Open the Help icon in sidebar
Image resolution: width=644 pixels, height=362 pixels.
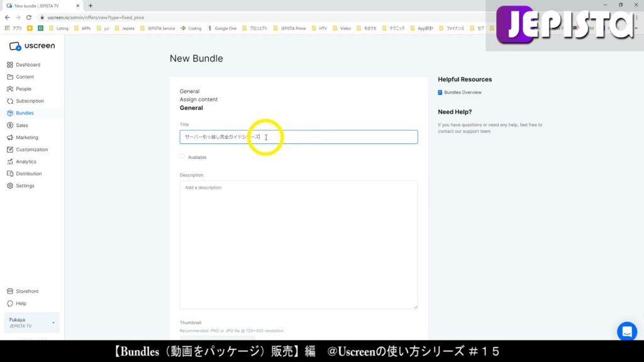10,304
